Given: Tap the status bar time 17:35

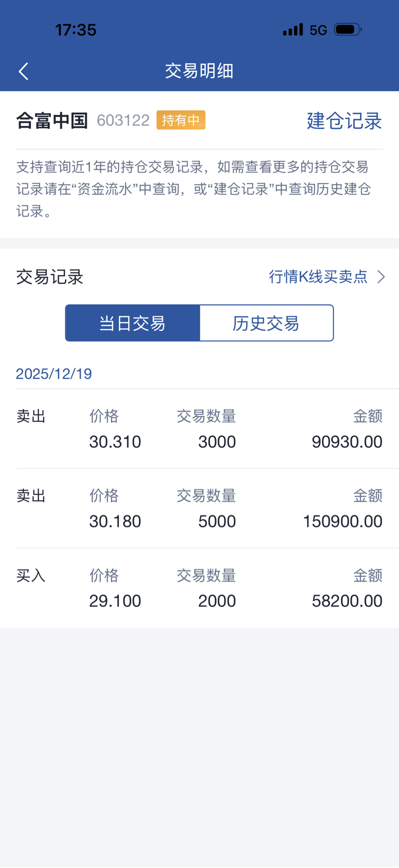Looking at the screenshot, I should click(x=76, y=30).
